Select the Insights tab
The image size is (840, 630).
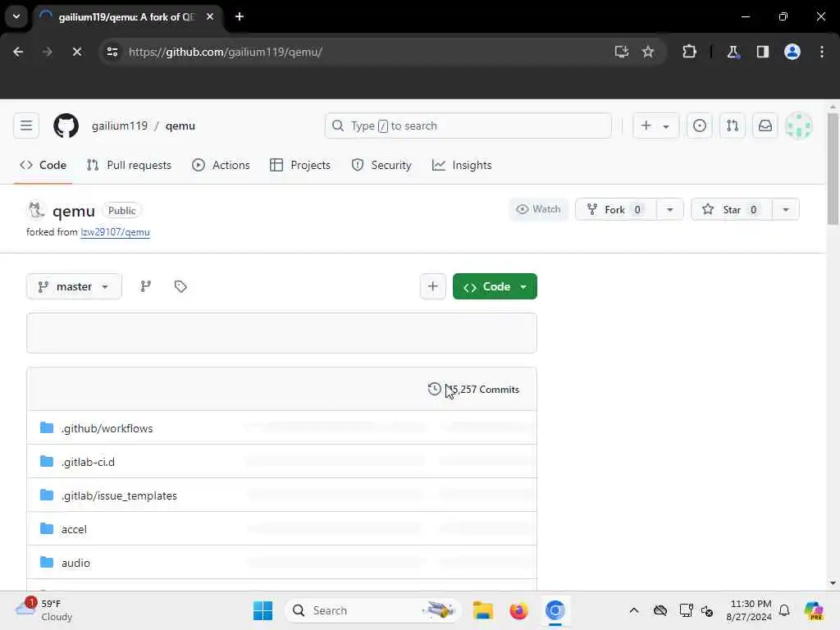tap(462, 165)
